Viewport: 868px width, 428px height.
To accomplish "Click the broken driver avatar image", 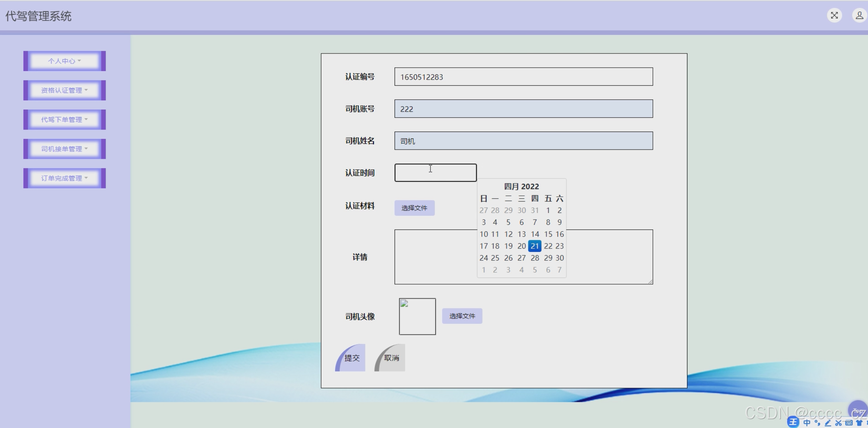I will click(x=417, y=316).
